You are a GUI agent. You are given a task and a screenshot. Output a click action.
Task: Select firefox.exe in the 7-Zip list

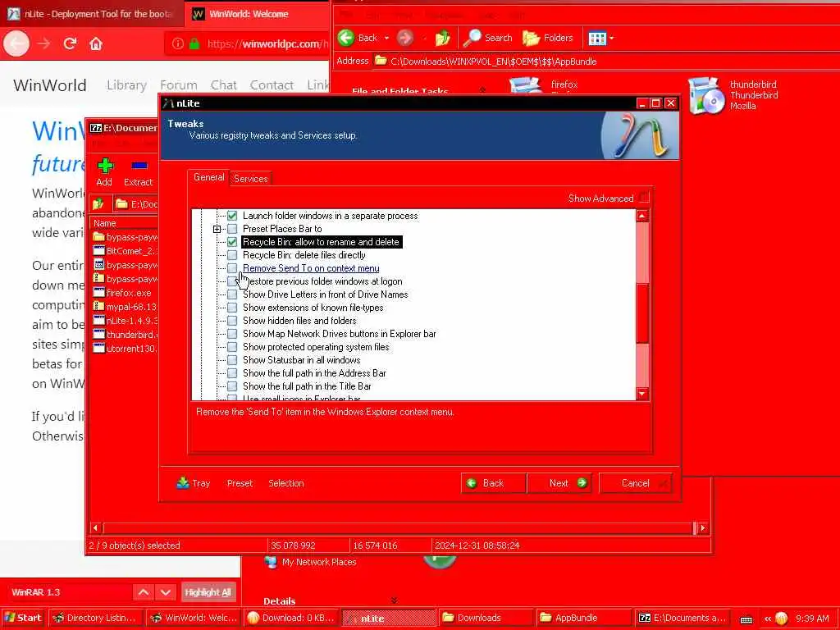[x=123, y=293]
